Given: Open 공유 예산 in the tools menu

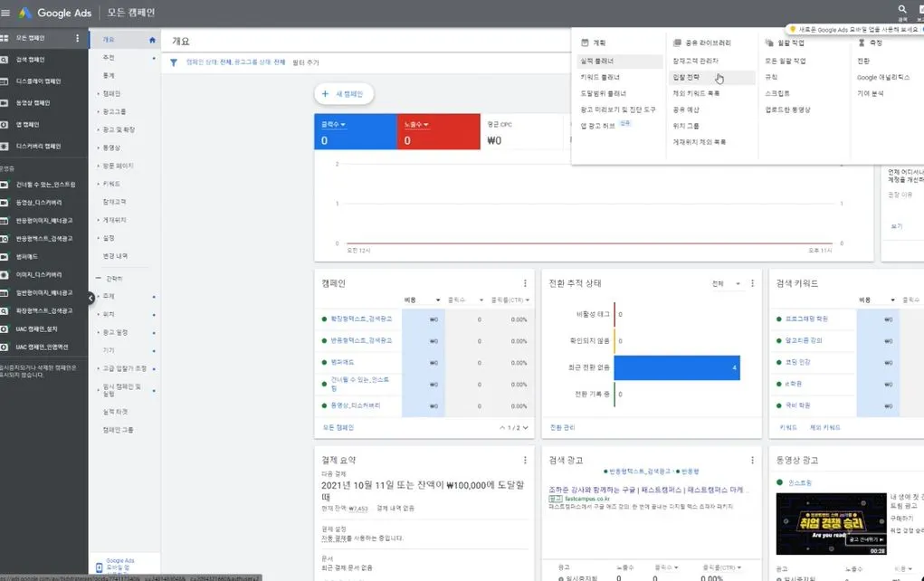Looking at the screenshot, I should pyautogui.click(x=686, y=110).
